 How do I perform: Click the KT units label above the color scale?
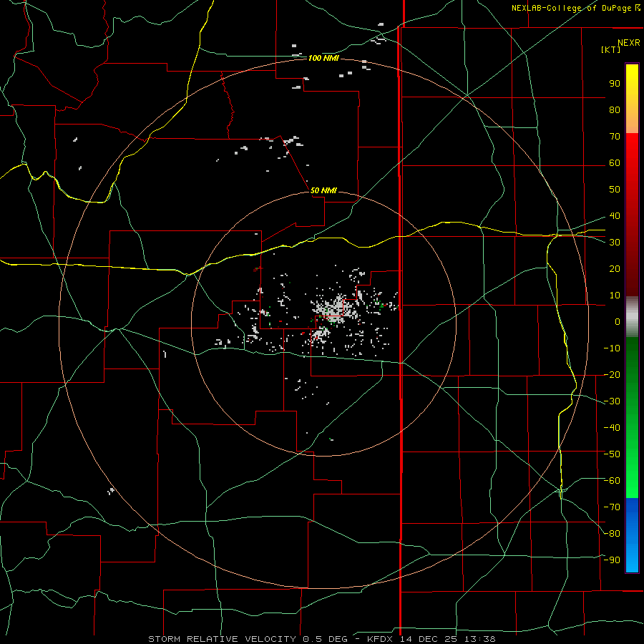[611, 49]
